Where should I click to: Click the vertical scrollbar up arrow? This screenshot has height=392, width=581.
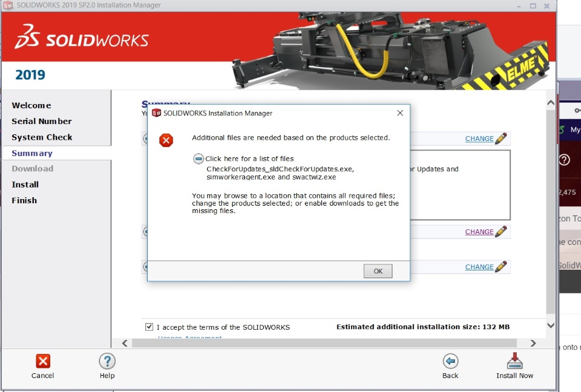(x=551, y=103)
